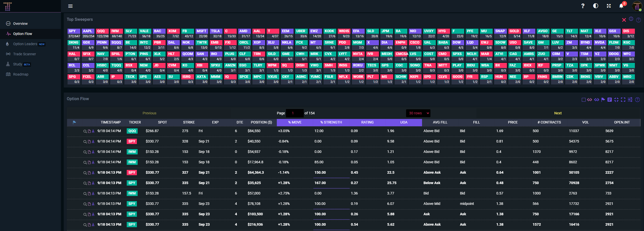Click the page number input field
The image size is (644, 231).
[295, 113]
